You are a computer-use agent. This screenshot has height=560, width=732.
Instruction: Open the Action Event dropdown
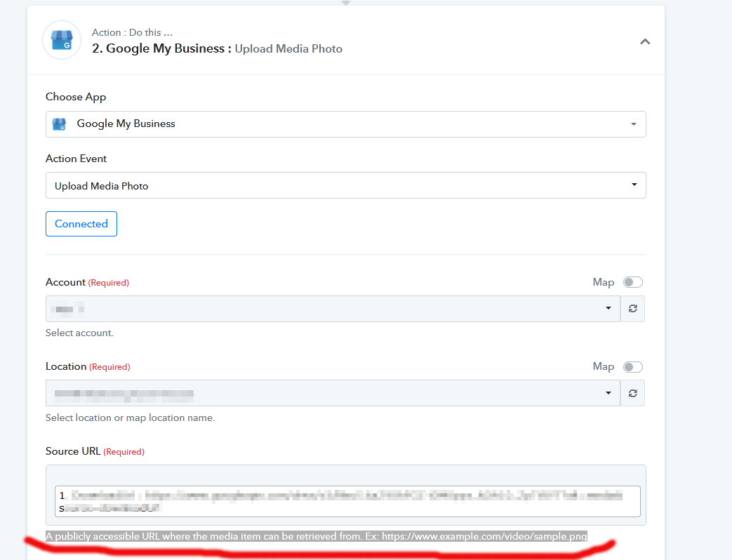tap(345, 185)
